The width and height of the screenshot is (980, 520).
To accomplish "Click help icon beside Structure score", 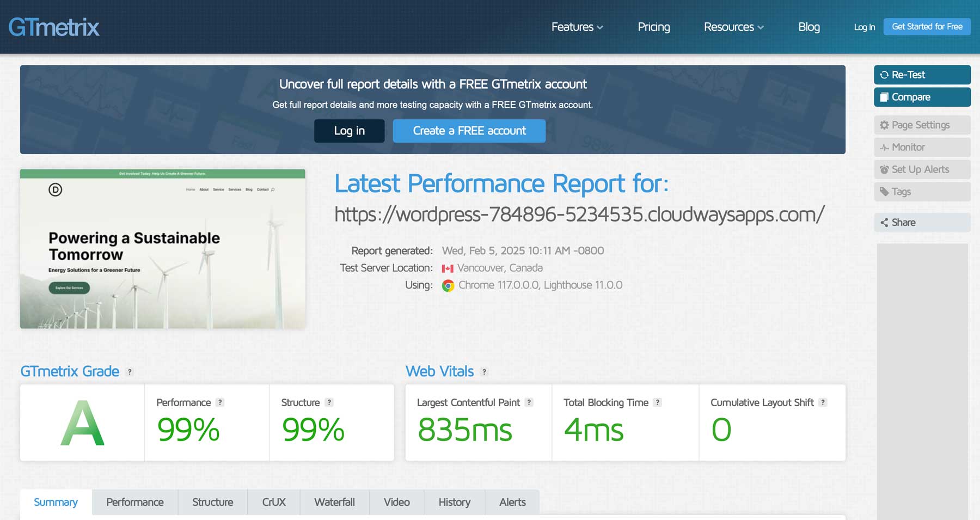I will [329, 402].
